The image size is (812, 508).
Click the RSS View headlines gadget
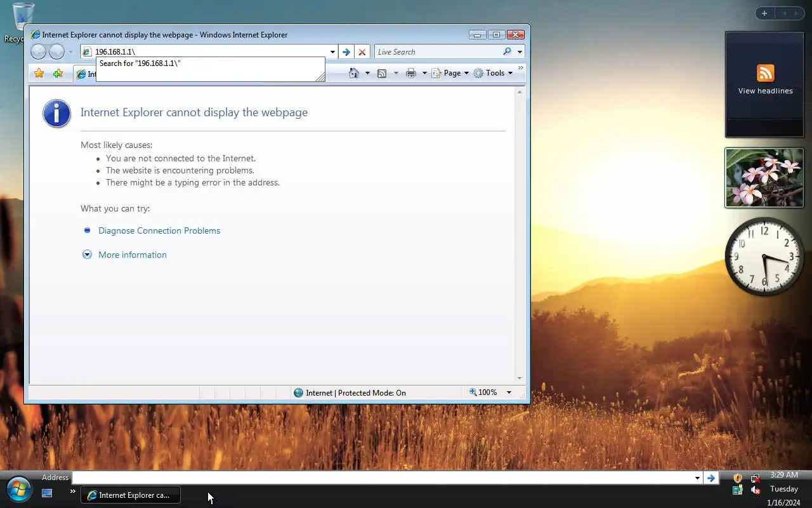[x=764, y=84]
